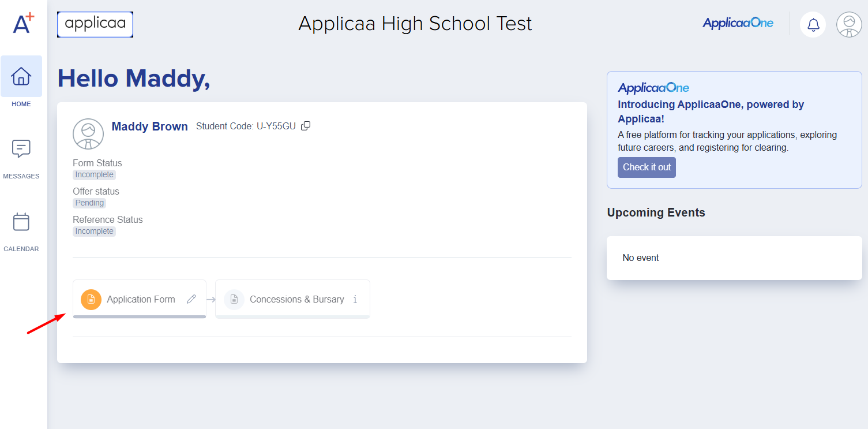Click the grey Concessions & Bursary document icon
This screenshot has height=429, width=868.
click(x=234, y=299)
